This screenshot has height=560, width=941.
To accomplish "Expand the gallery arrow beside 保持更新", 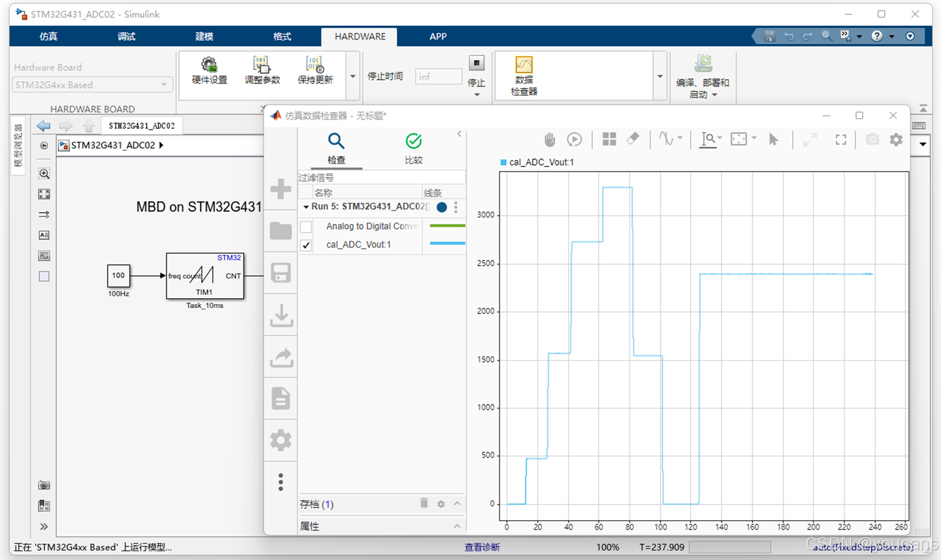I will pyautogui.click(x=353, y=76).
